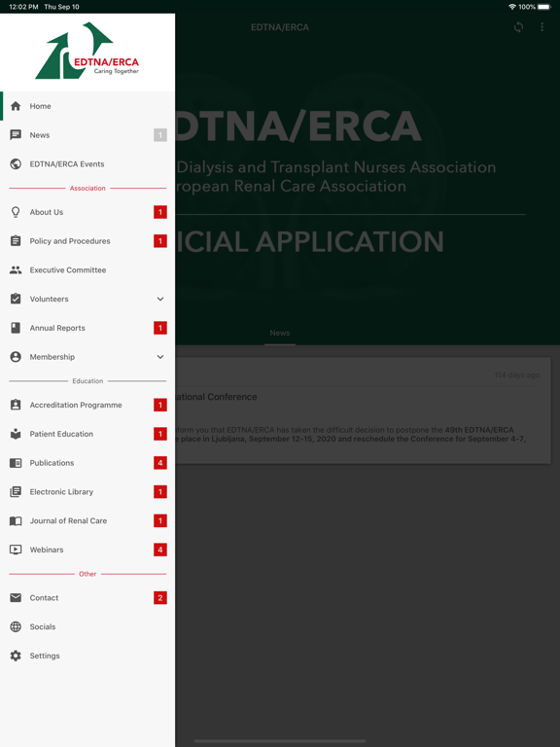Open Patient Education
Viewport: 560px width, 747px height.
point(87,434)
